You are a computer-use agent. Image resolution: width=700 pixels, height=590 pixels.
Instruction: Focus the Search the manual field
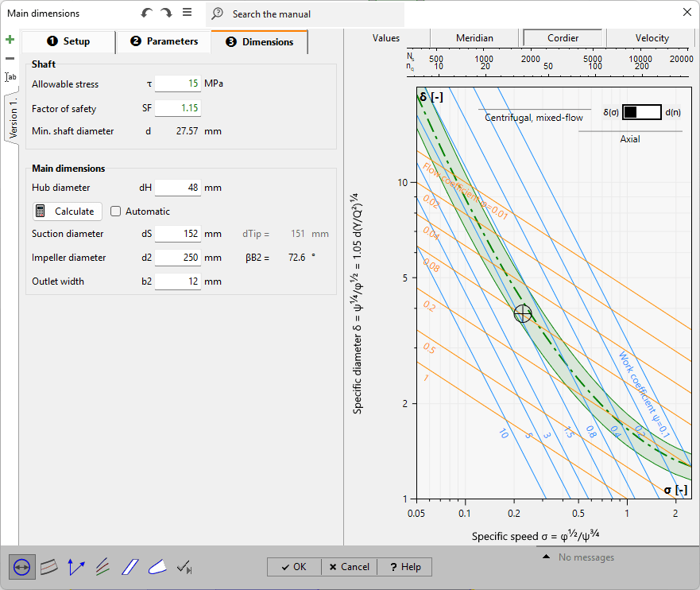pos(305,14)
